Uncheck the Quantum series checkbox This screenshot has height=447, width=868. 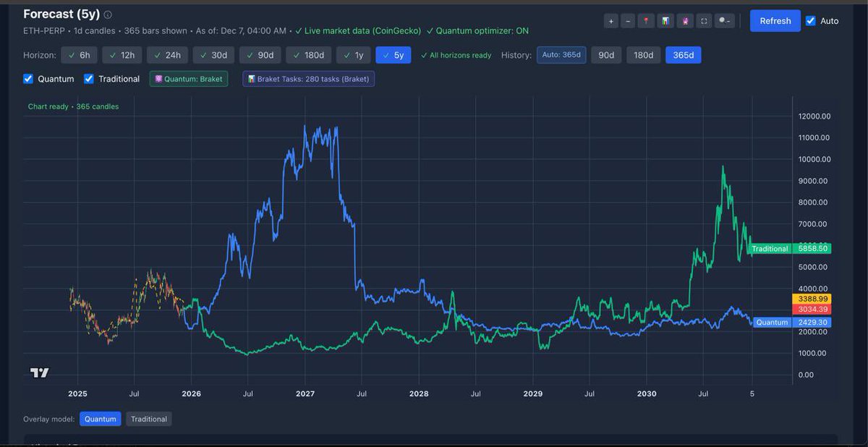click(28, 79)
